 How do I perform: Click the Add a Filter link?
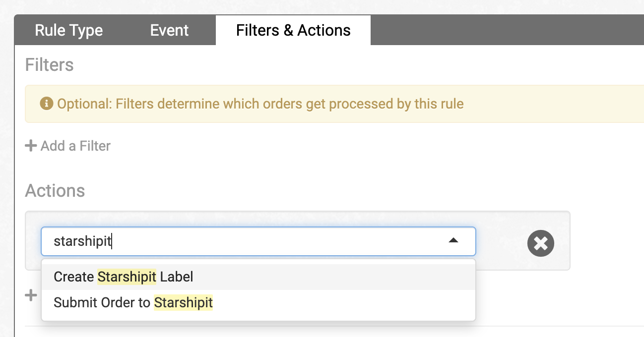[75, 146]
